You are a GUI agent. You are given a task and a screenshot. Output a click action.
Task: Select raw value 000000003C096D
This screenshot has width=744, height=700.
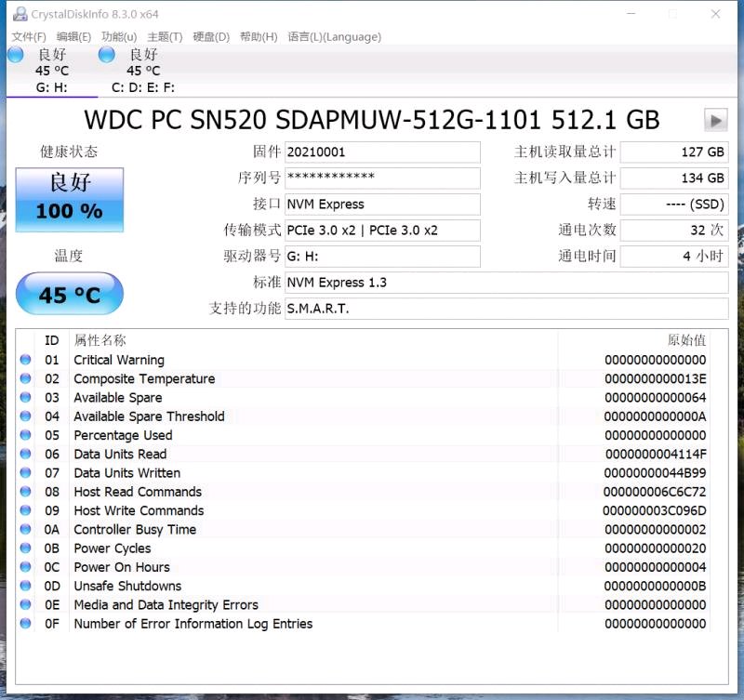pos(655,510)
